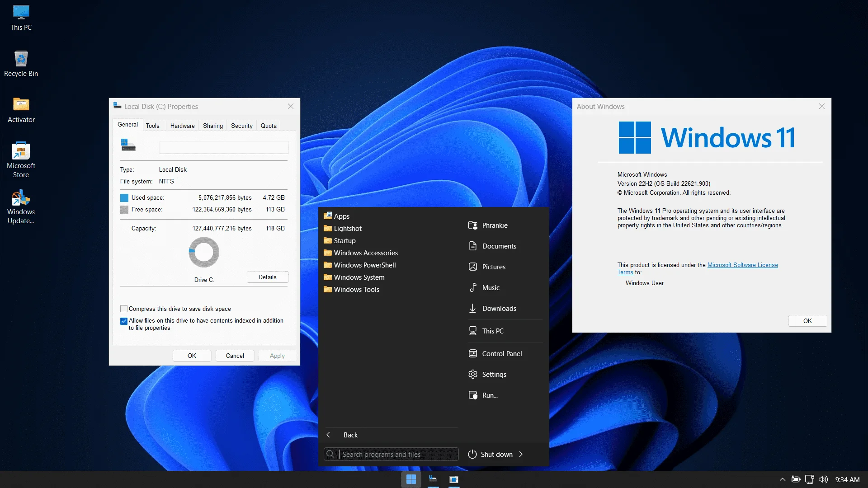
Task: Switch to Local Disk Properties taskbar icon
Action: pyautogui.click(x=433, y=479)
